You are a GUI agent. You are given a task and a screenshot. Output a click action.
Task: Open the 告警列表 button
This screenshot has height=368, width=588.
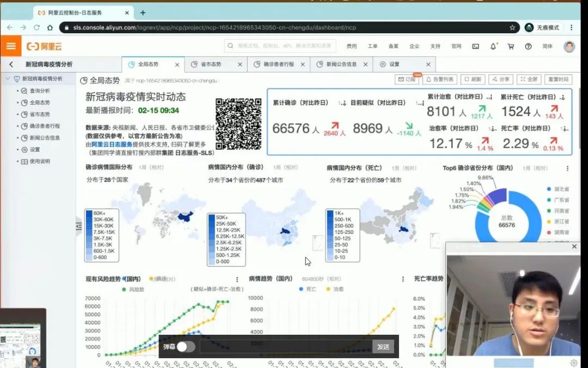click(x=440, y=79)
